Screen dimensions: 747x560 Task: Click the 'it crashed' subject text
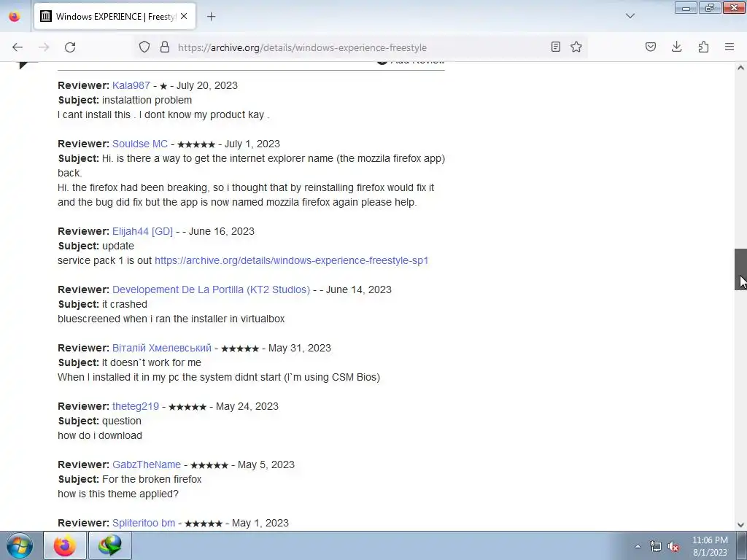pos(125,304)
